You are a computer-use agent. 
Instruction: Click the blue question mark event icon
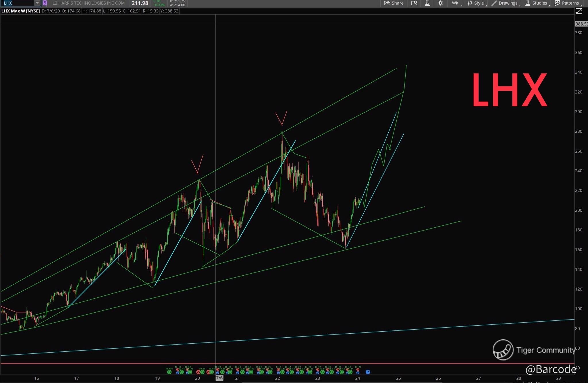pos(368,372)
